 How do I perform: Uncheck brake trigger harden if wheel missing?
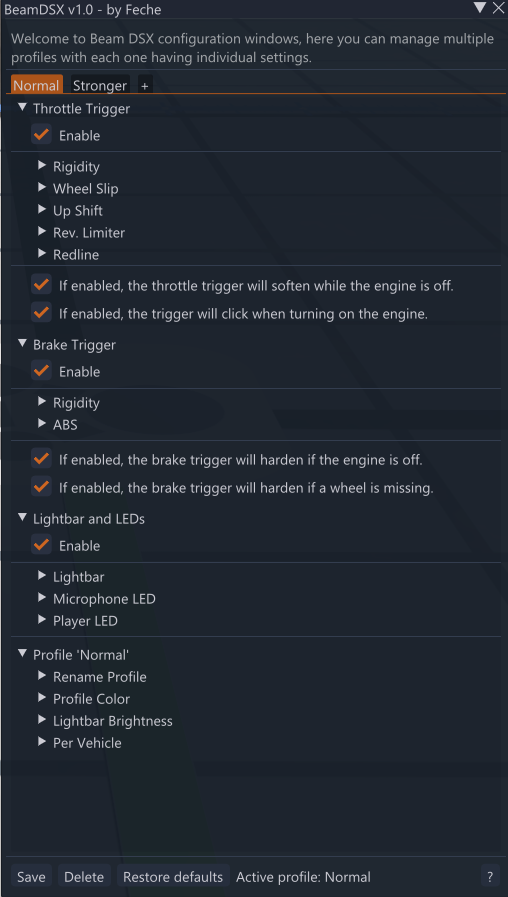point(41,487)
